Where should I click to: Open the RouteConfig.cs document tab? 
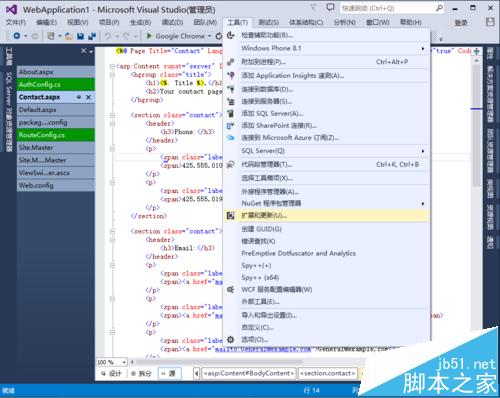[56, 135]
